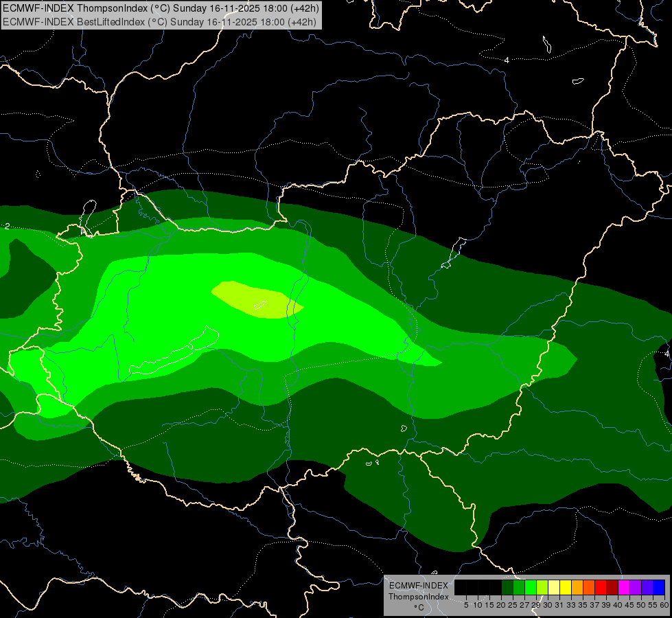Screen dimensions: 672x618
Task: Click the yellow-green maximum patch on the map
Action: (x=257, y=299)
